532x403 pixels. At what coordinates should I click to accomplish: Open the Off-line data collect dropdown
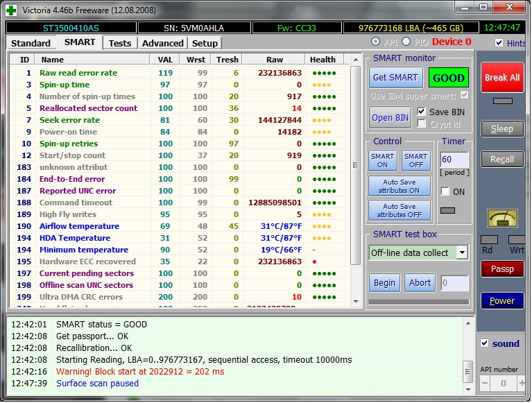[462, 252]
